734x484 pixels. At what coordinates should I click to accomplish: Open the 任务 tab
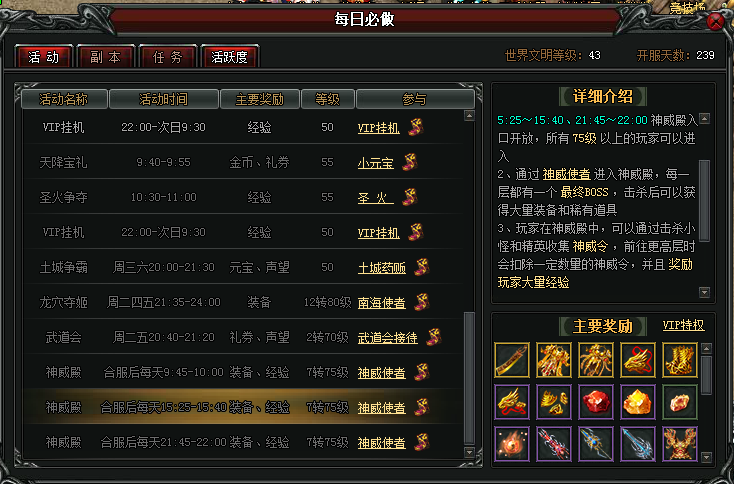(168, 57)
